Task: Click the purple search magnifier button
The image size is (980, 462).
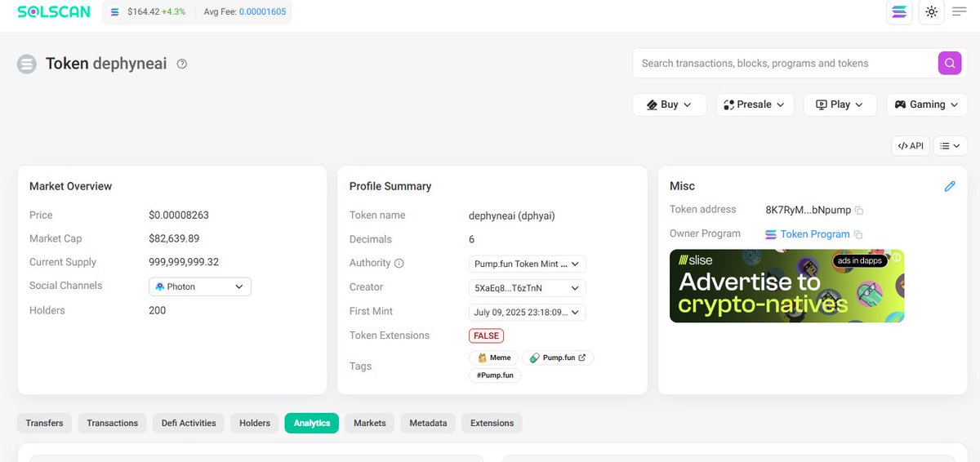Action: (949, 63)
